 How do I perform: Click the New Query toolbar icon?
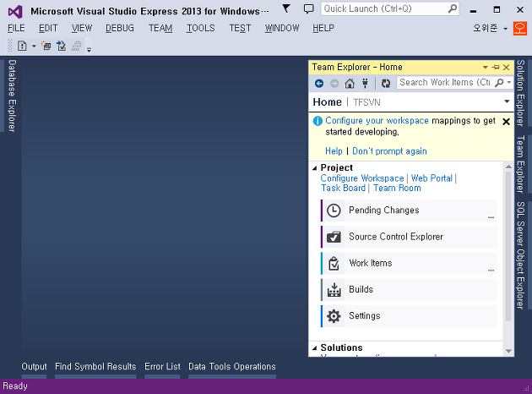[46, 46]
